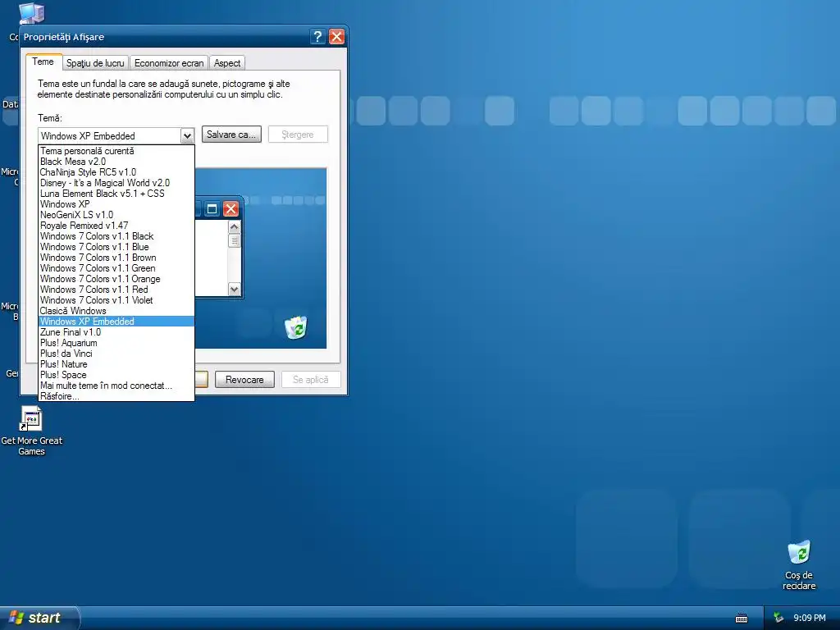Pick Windows 7 Colors v1.1 Orange
The image size is (840, 630).
click(116, 279)
